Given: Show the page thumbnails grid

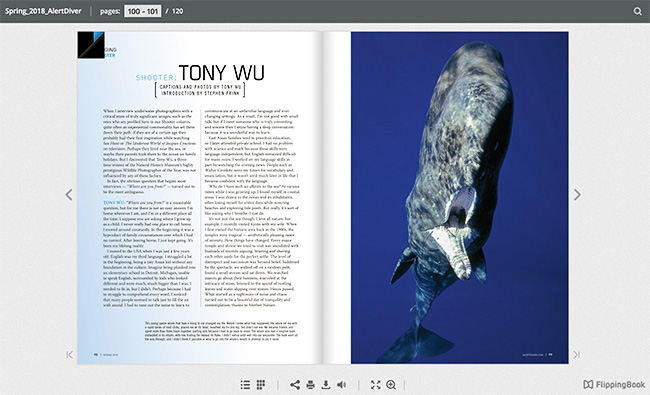Looking at the screenshot, I should click(261, 385).
